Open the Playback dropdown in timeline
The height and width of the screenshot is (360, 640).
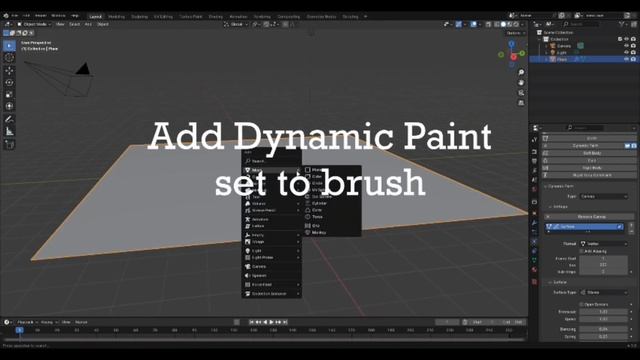click(27, 322)
